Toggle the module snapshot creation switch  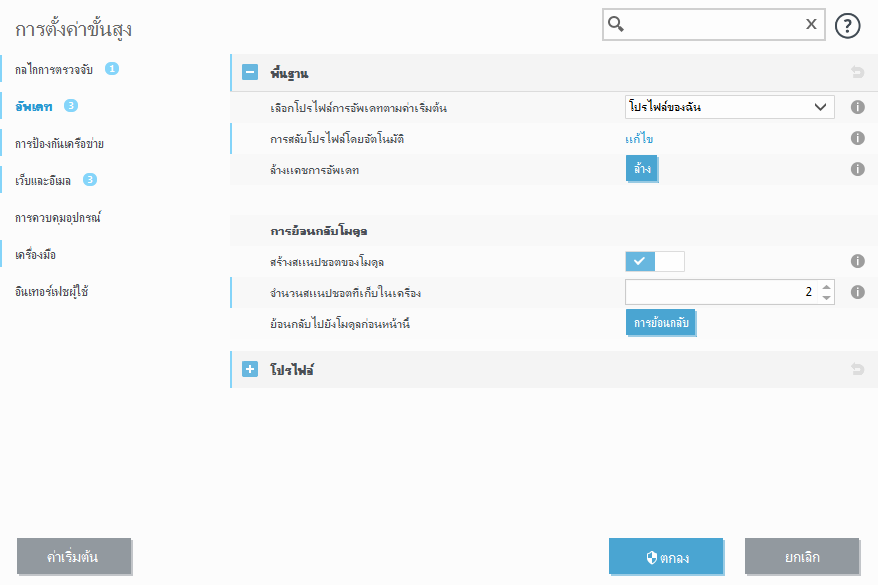[655, 261]
